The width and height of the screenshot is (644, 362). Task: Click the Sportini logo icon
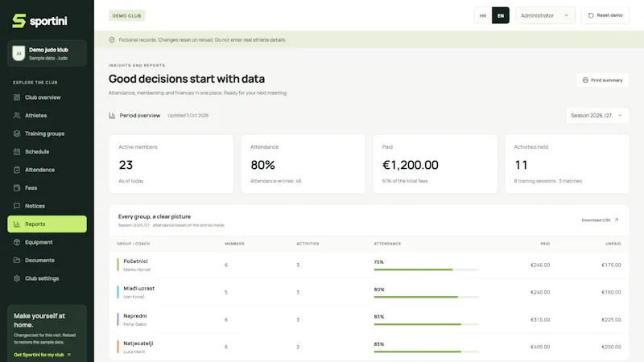19,21
